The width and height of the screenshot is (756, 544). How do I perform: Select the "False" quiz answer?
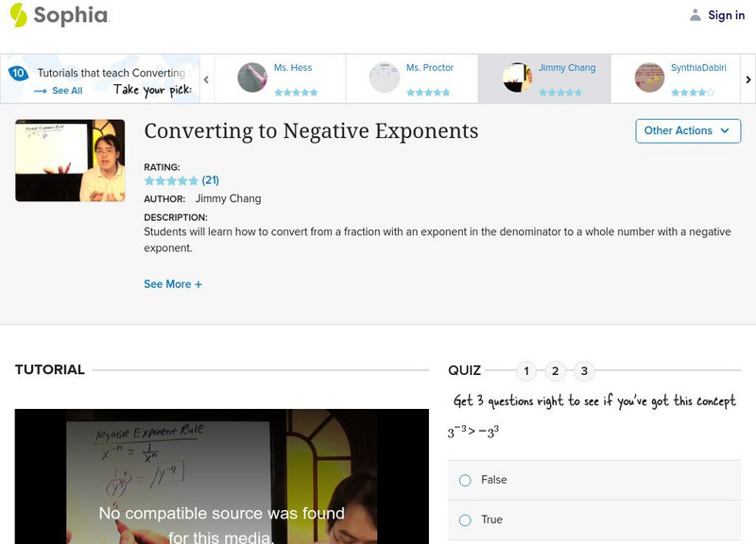(x=464, y=480)
